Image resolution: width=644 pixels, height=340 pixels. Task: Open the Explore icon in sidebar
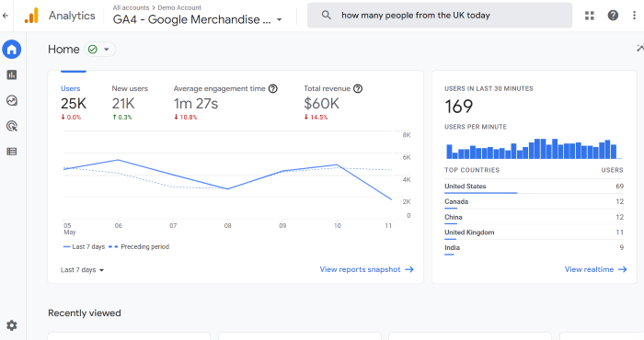coord(11,100)
